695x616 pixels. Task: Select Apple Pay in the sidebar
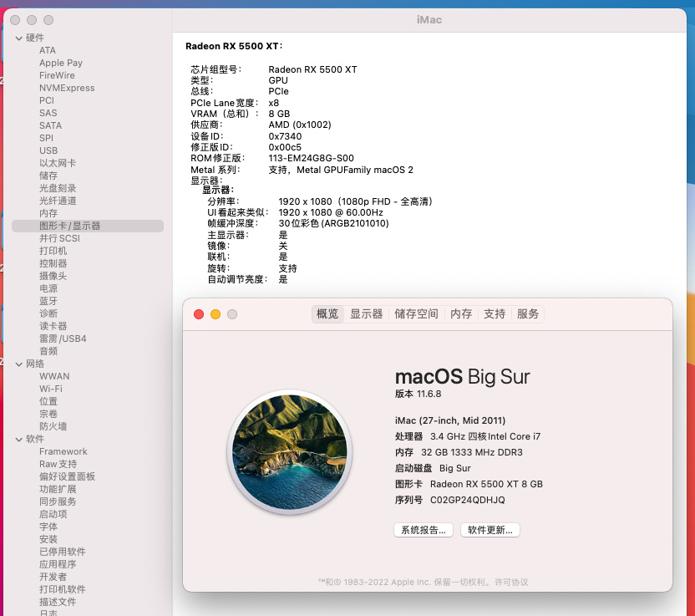(61, 63)
